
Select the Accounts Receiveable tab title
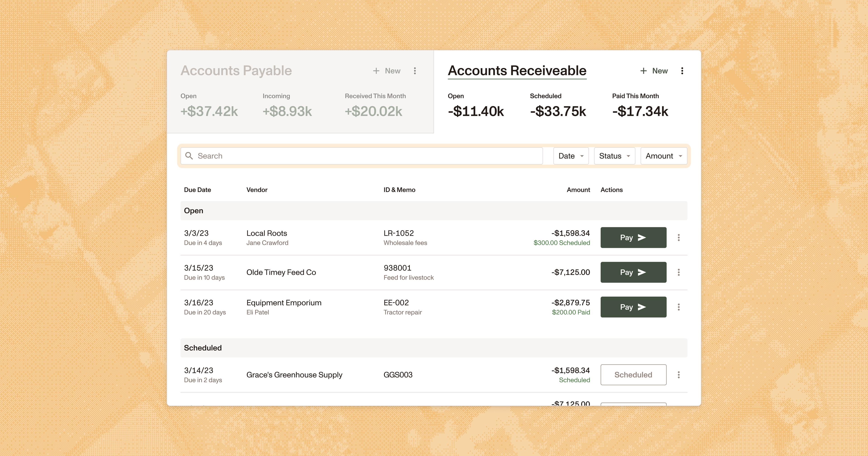pyautogui.click(x=517, y=71)
